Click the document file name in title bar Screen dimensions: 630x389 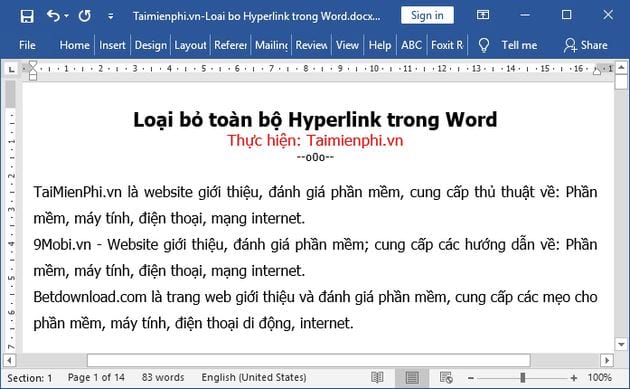[x=256, y=16]
